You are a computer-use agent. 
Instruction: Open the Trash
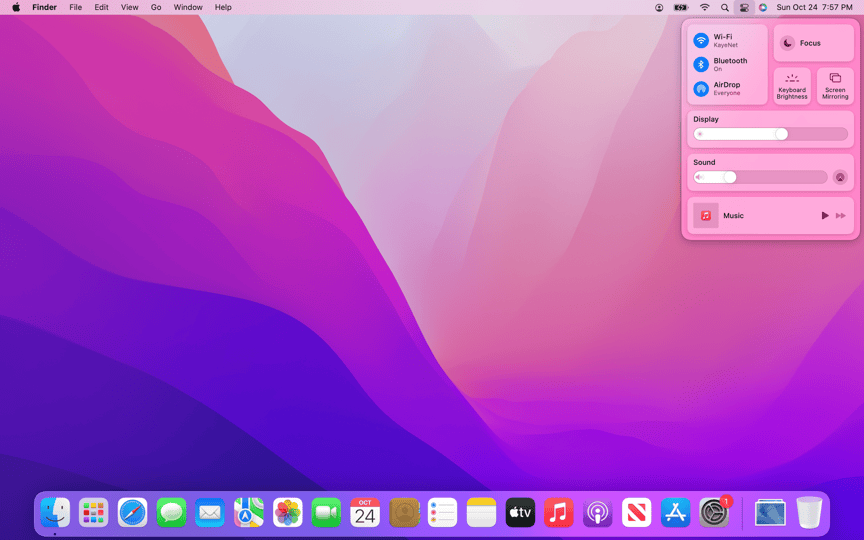(x=809, y=512)
